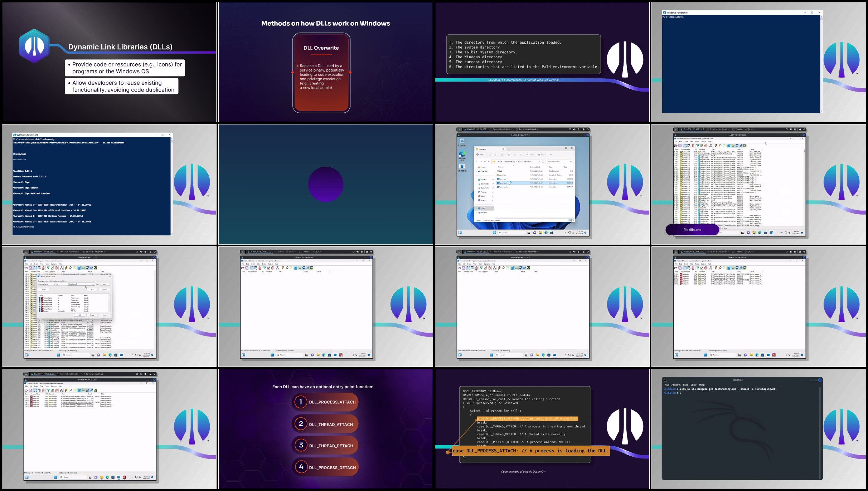Click Cancel in the Process Monitor Filter dialog
The image size is (868, 491).
pyautogui.click(x=92, y=315)
